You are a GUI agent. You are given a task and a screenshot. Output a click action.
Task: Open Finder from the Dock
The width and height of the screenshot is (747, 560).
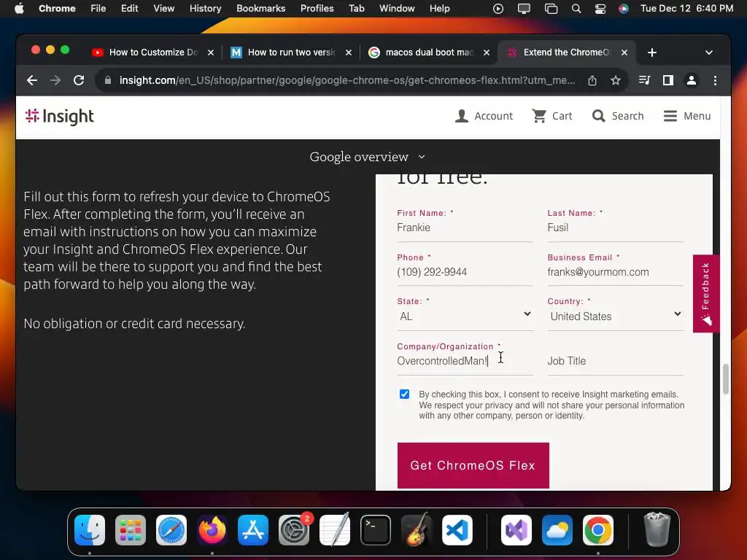click(90, 530)
